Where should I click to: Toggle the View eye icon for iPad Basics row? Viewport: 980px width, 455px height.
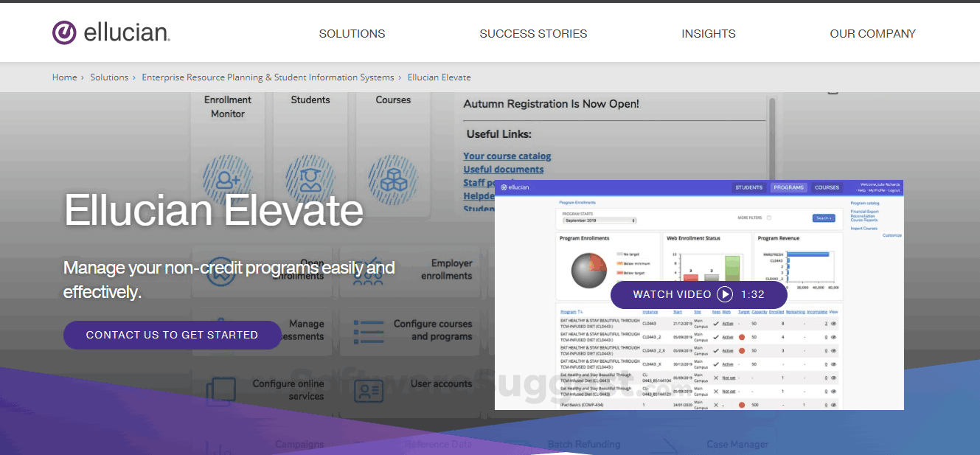pyautogui.click(x=834, y=405)
